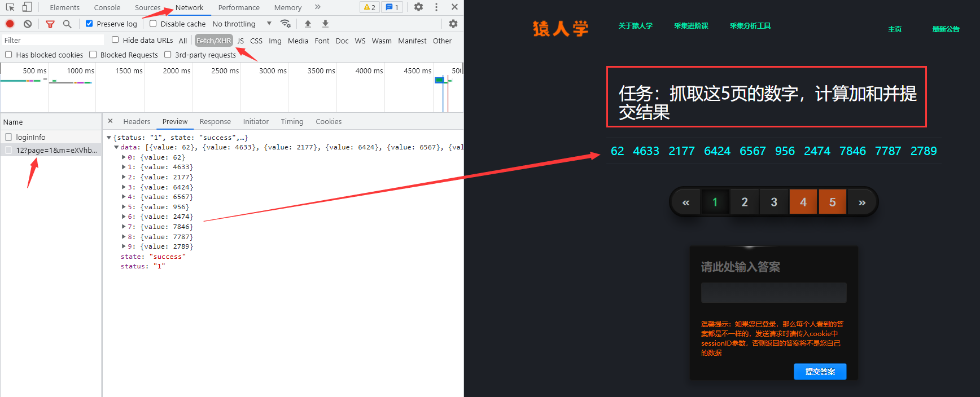Image resolution: width=980 pixels, height=397 pixels.
Task: Open the Console panel tab
Action: (x=107, y=7)
